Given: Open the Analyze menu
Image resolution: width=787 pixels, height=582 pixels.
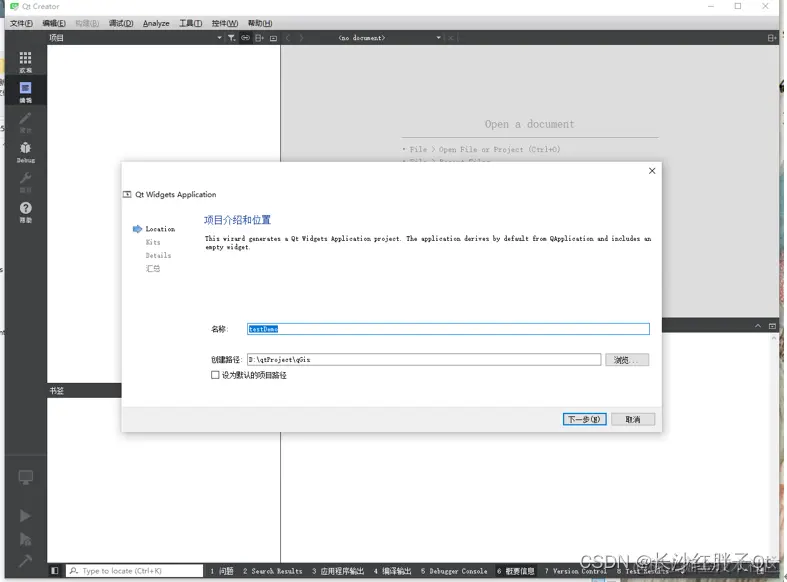Looking at the screenshot, I should click(156, 23).
